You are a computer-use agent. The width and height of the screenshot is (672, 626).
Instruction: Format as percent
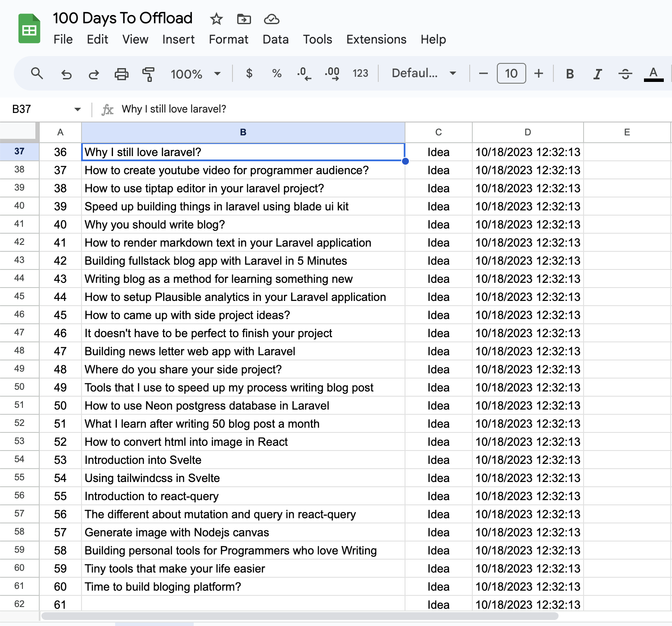tap(276, 74)
